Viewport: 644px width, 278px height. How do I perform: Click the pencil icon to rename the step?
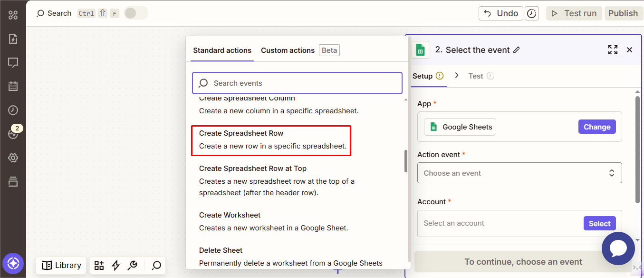(x=517, y=50)
